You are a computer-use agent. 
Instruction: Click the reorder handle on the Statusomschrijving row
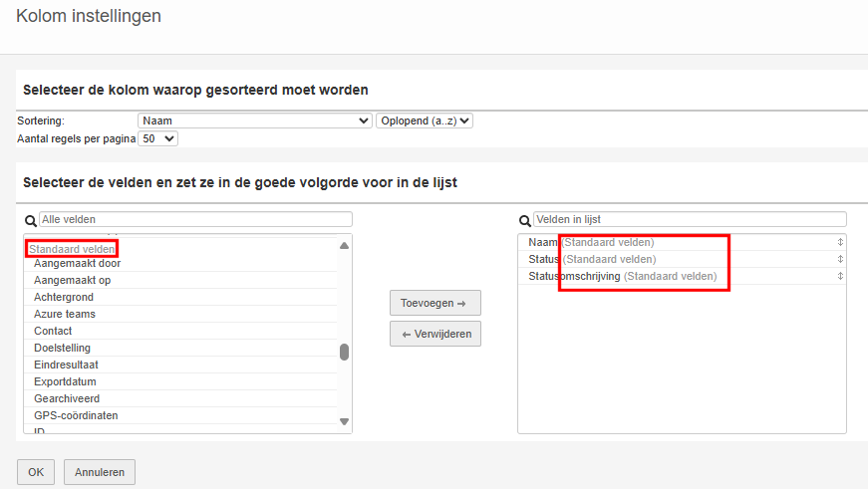pyautogui.click(x=840, y=276)
